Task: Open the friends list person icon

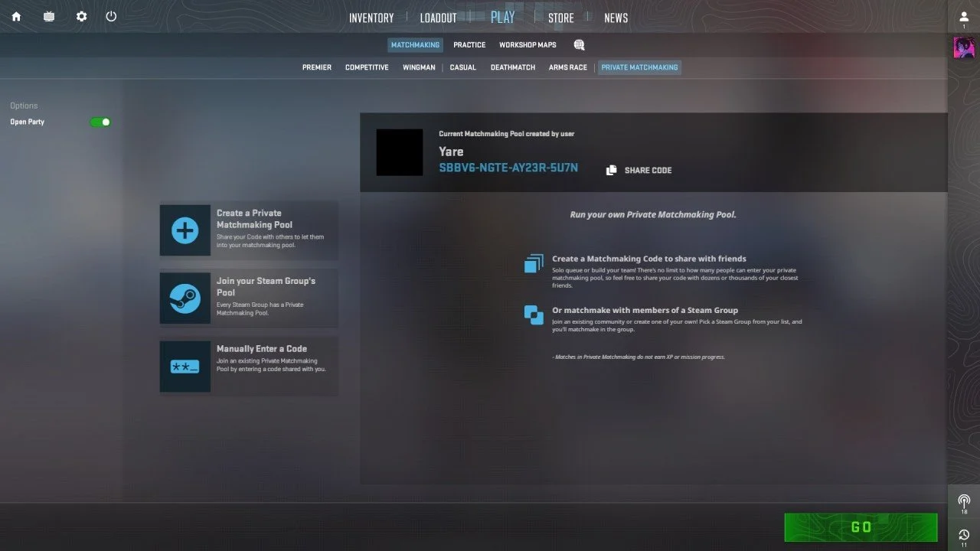Action: point(964,17)
